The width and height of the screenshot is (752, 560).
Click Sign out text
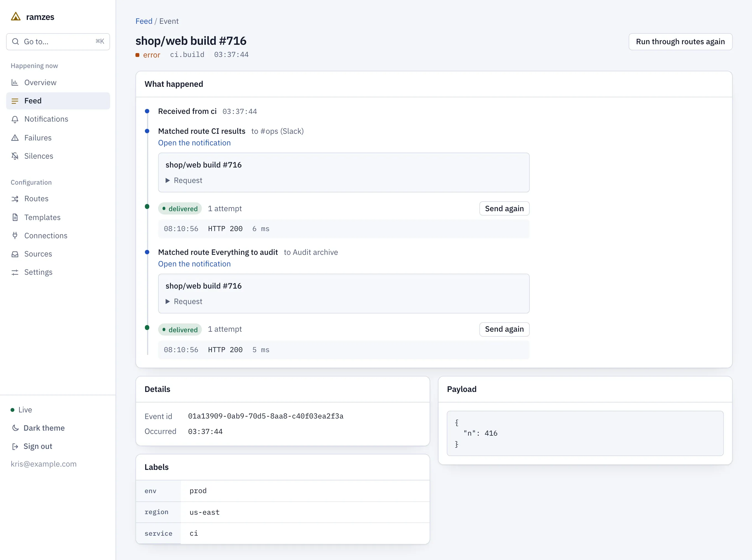point(38,446)
